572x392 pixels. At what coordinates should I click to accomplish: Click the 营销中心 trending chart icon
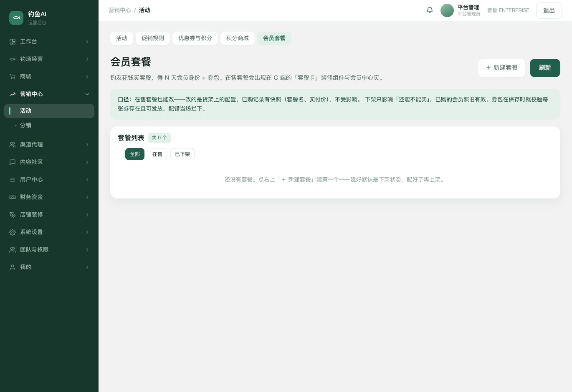13,94
